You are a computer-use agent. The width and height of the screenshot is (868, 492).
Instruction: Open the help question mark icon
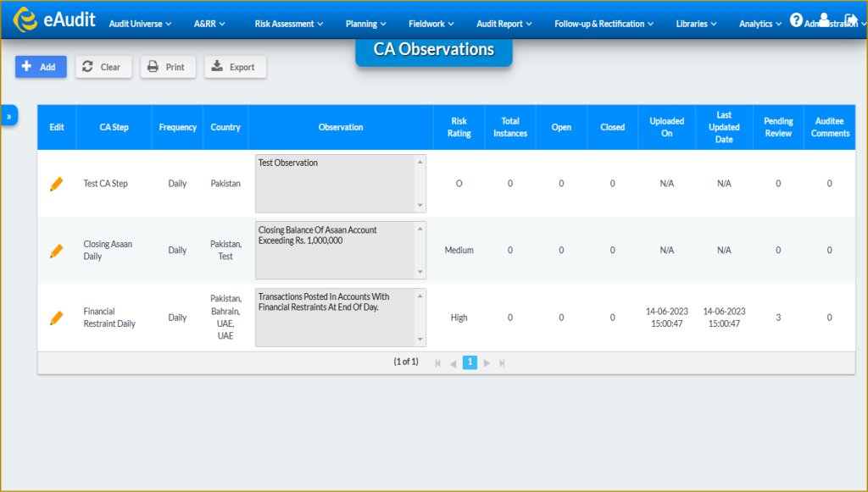(796, 20)
